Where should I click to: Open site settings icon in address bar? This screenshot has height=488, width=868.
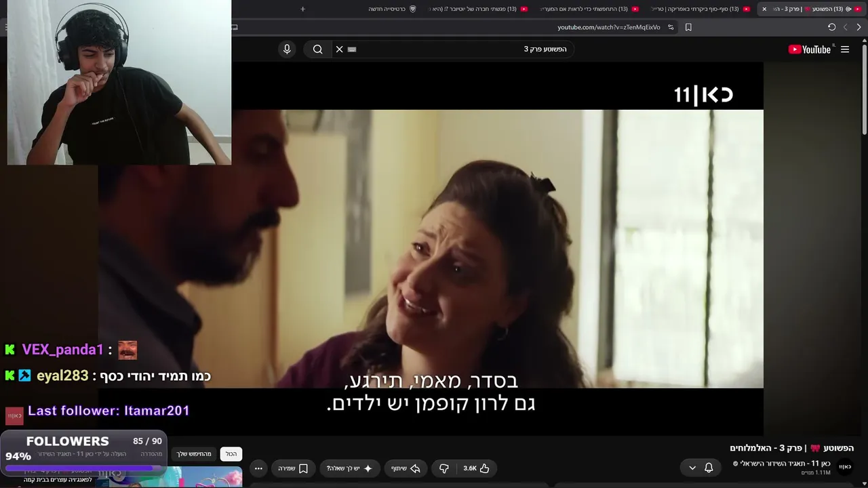(x=671, y=27)
